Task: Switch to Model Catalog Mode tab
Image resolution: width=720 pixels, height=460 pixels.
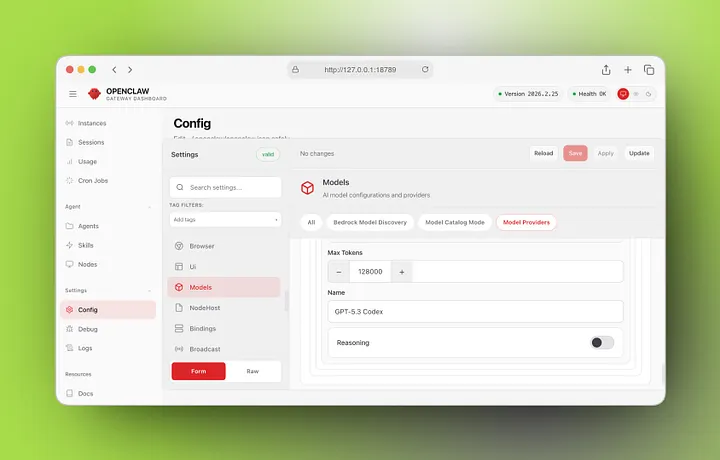Action: pyautogui.click(x=455, y=222)
